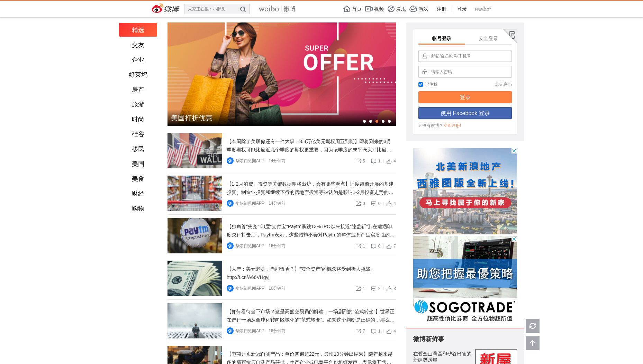Click the 如何看待当下市场 post text
This screenshot has height=364, width=643.
(x=311, y=316)
